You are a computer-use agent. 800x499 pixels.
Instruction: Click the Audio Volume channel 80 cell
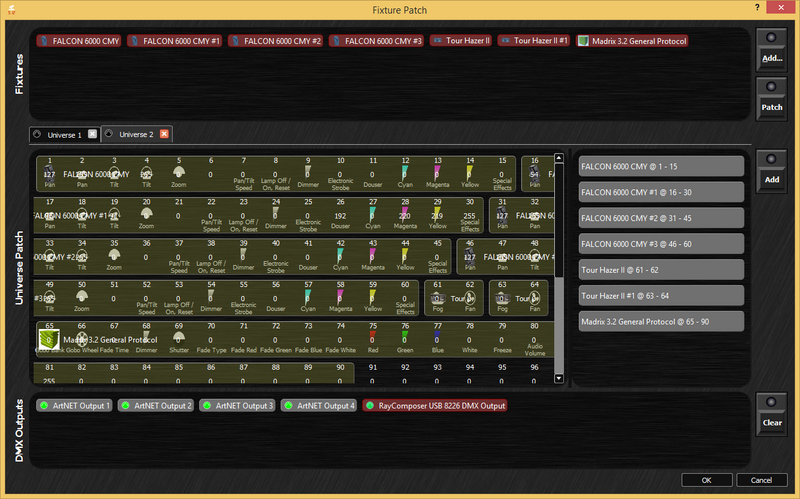pyautogui.click(x=534, y=339)
